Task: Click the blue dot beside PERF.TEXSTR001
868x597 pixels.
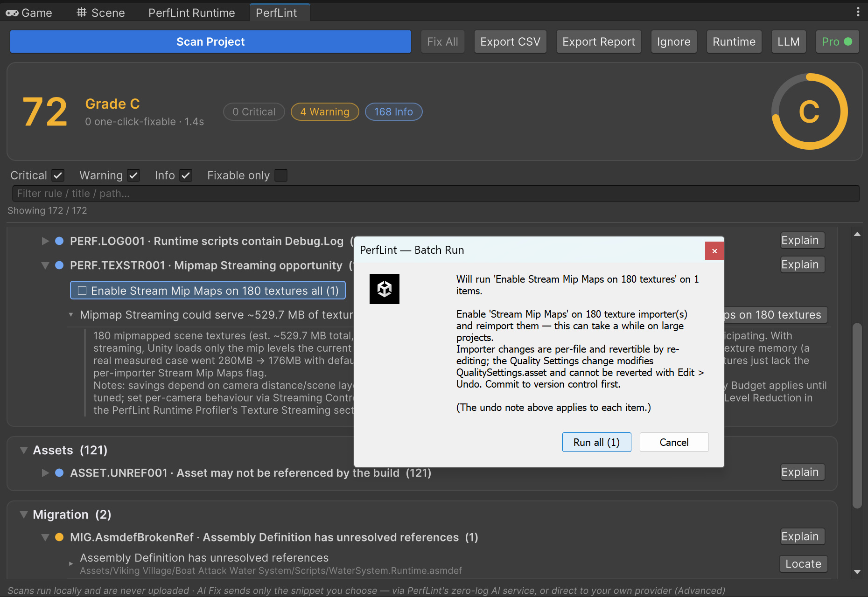Action: coord(59,265)
